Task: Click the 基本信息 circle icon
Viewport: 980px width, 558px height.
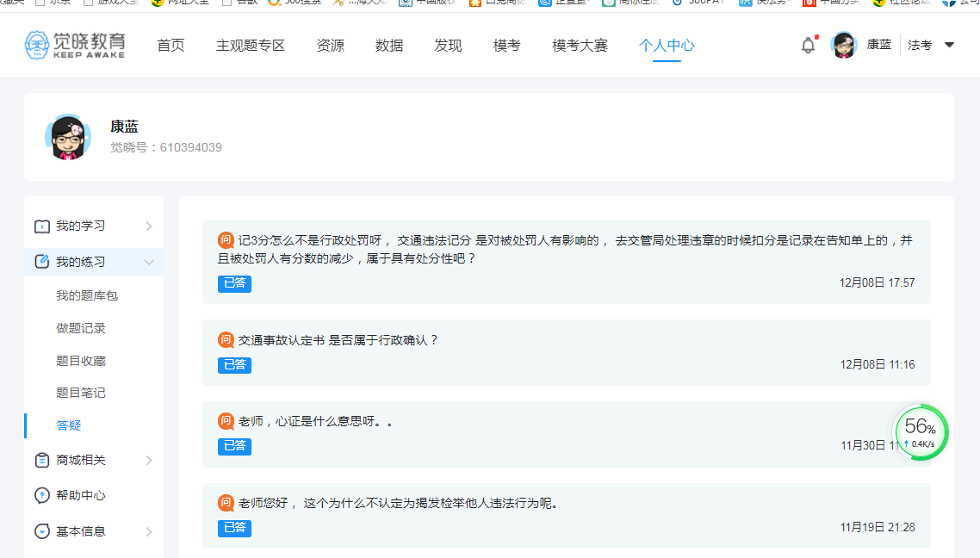Action: pyautogui.click(x=42, y=531)
